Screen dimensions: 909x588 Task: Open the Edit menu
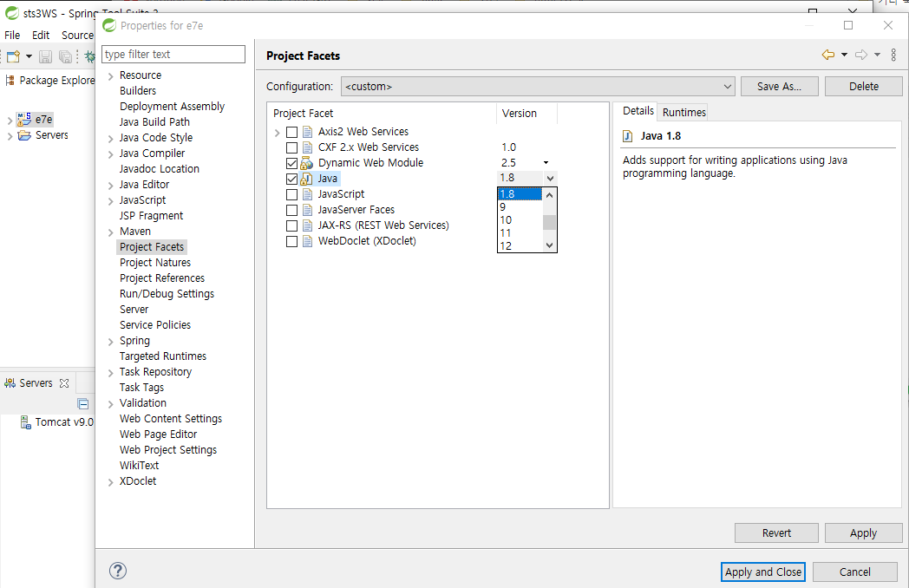click(x=41, y=36)
